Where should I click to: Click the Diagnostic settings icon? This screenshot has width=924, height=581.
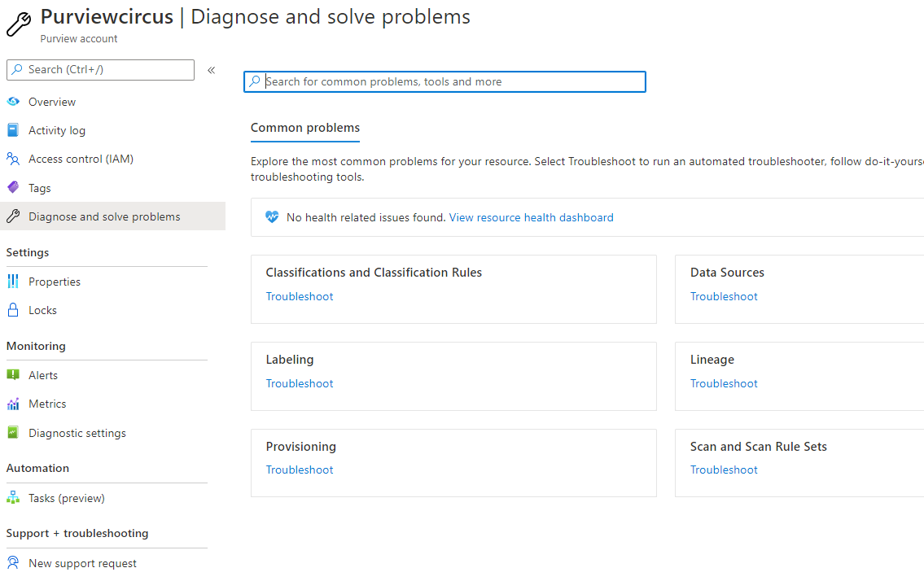point(12,433)
